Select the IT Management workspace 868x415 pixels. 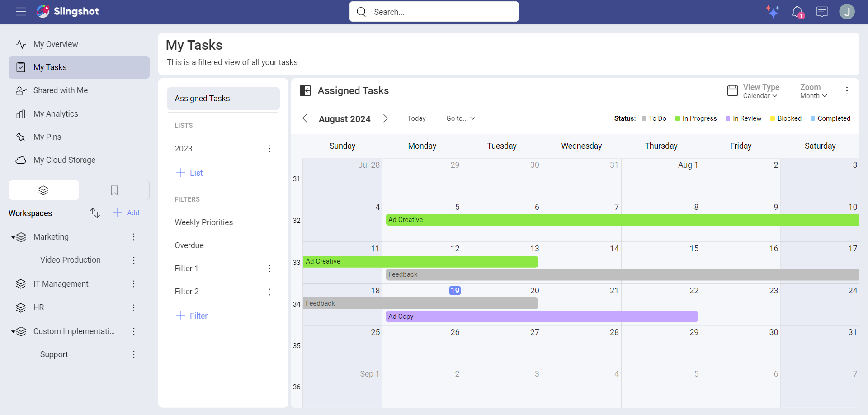(x=61, y=284)
